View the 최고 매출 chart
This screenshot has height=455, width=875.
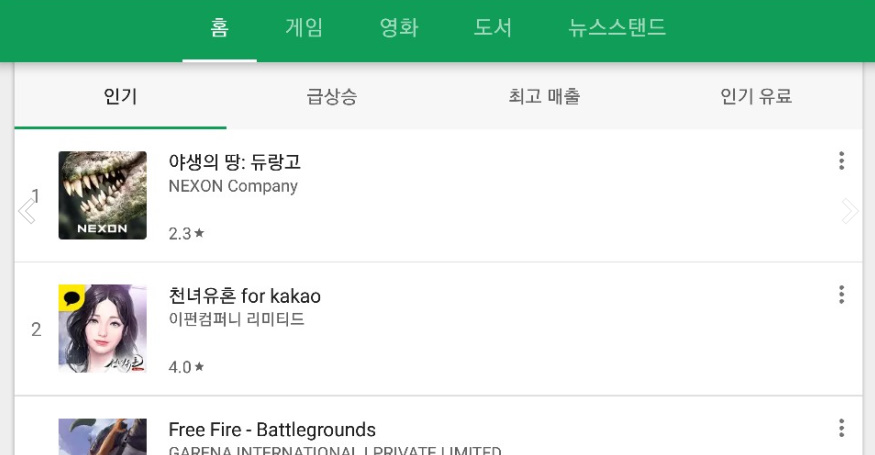pyautogui.click(x=544, y=97)
